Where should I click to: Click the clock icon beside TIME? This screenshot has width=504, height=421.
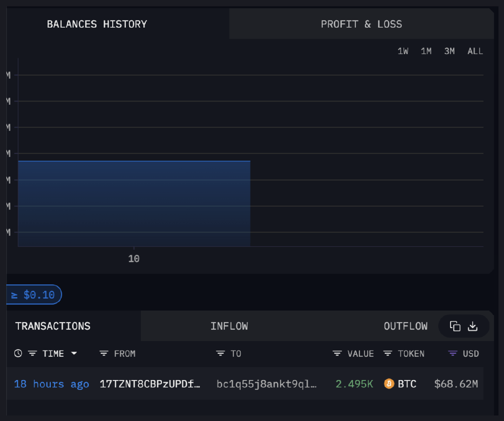(x=18, y=353)
